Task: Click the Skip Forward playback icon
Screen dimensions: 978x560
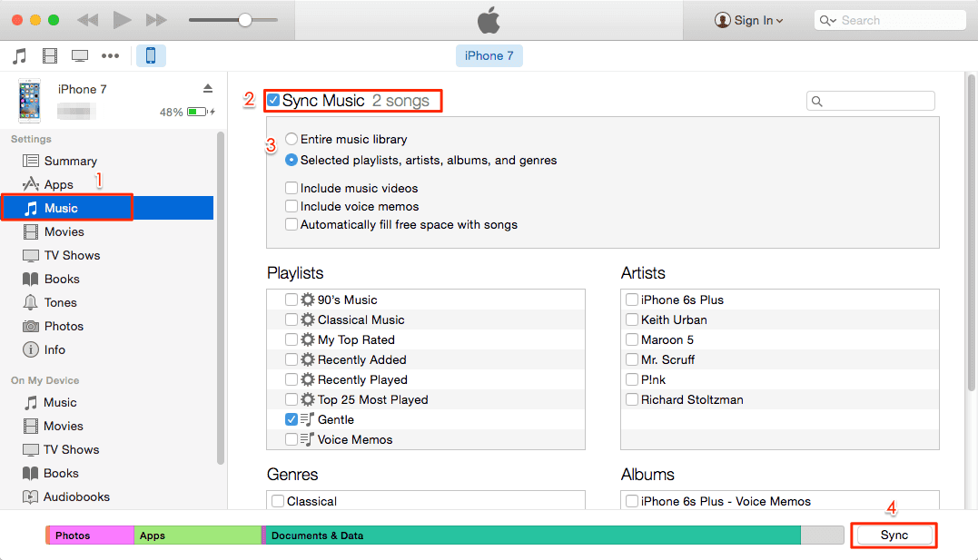Action: click(156, 18)
